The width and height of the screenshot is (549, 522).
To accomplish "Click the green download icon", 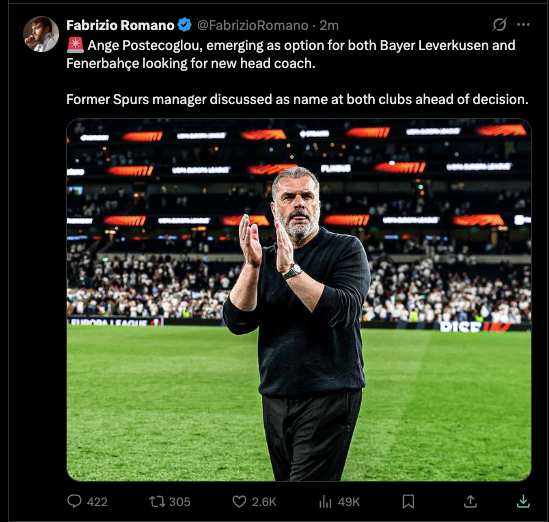I will coord(523,501).
